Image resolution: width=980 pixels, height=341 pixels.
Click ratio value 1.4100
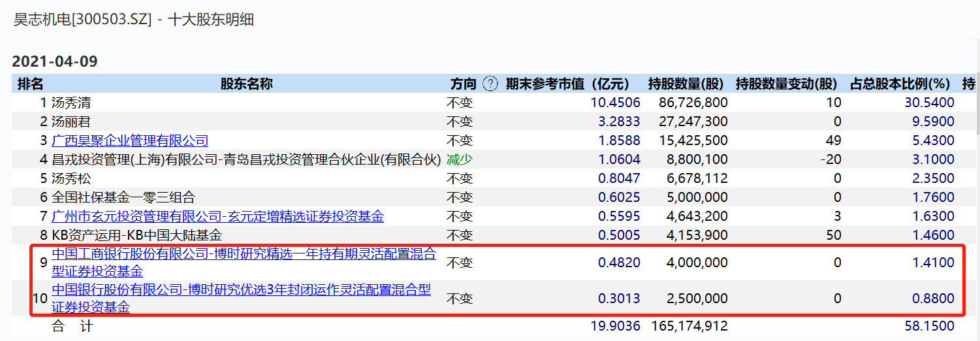pyautogui.click(x=933, y=263)
